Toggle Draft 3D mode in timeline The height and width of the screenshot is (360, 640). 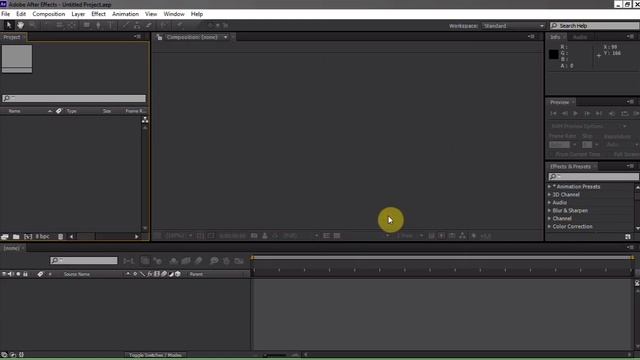(x=158, y=261)
